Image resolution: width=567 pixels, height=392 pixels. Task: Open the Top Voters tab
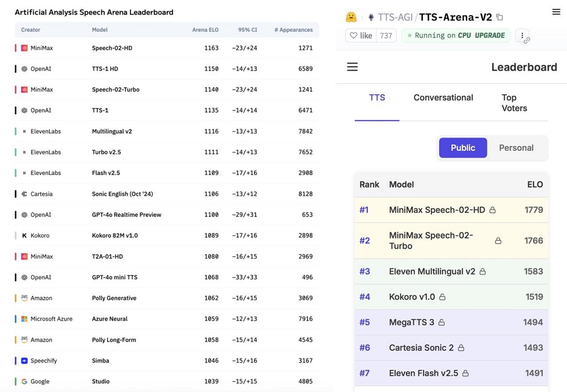click(514, 103)
